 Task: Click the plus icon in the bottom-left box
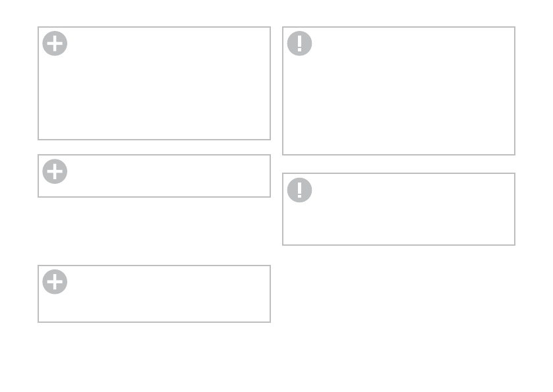(55, 282)
